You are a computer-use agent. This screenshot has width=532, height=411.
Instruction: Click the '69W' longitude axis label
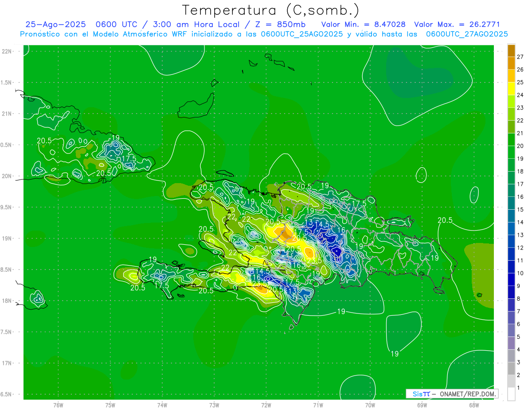coord(422,405)
